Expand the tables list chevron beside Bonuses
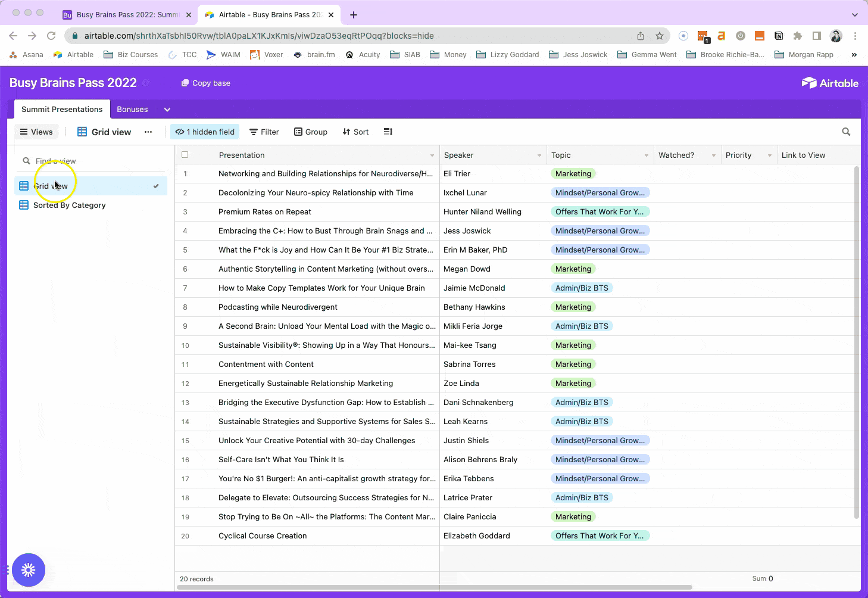 click(x=167, y=110)
